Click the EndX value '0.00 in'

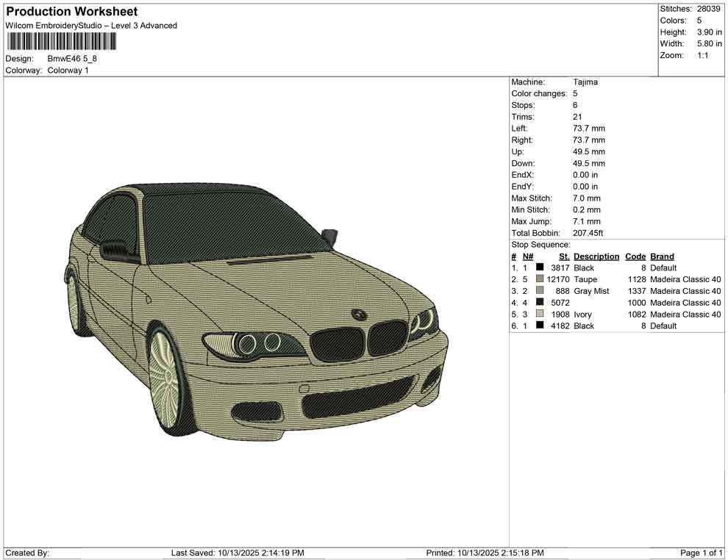tap(585, 175)
